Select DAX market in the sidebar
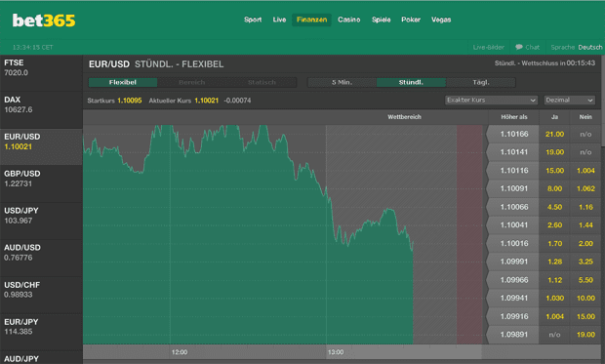605x364 pixels. 41,110
